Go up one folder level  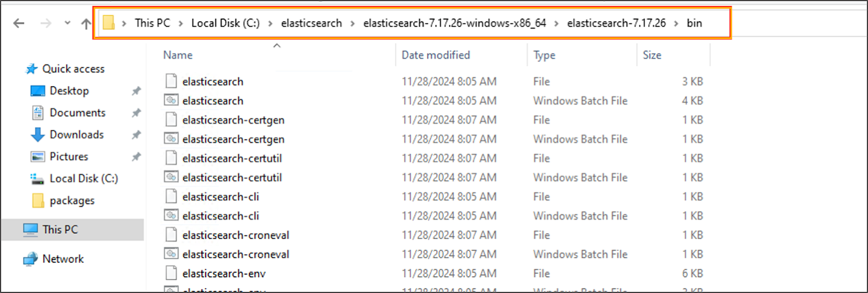pos(86,23)
